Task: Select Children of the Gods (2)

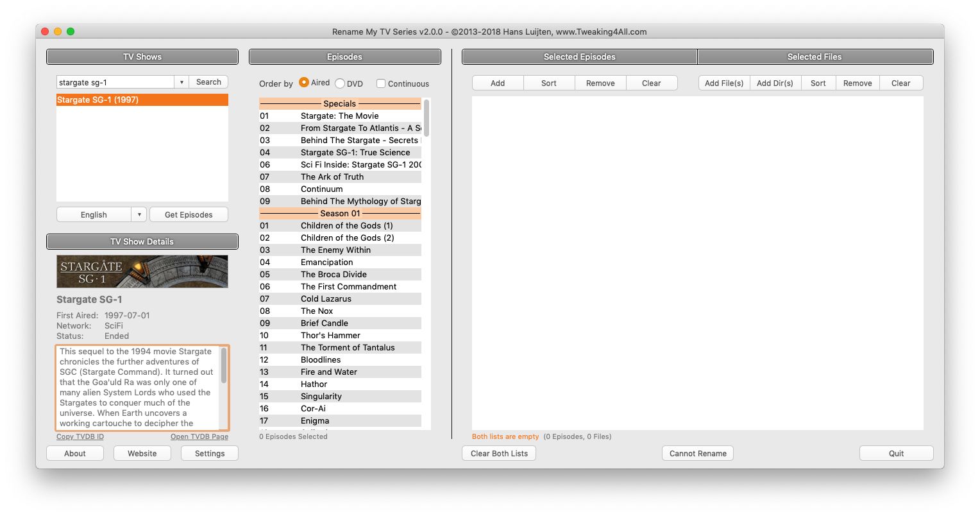Action: (340, 238)
